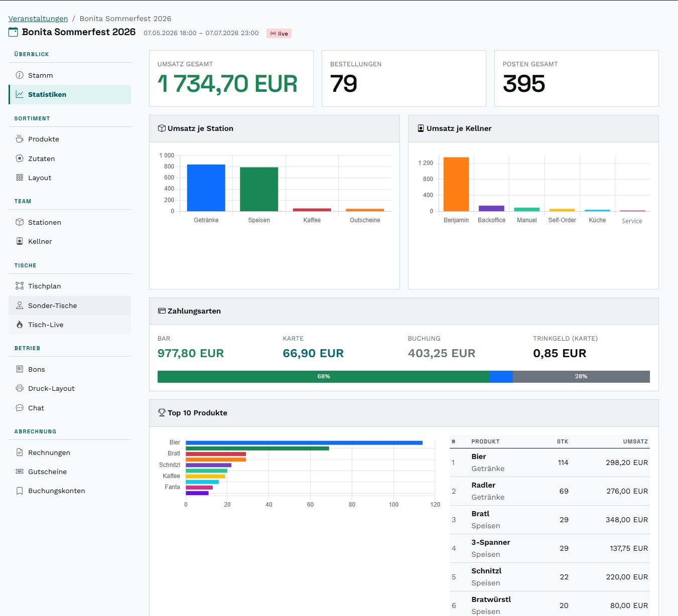Click the 3-Spanner product name
The image size is (678, 616).
coord(491,542)
